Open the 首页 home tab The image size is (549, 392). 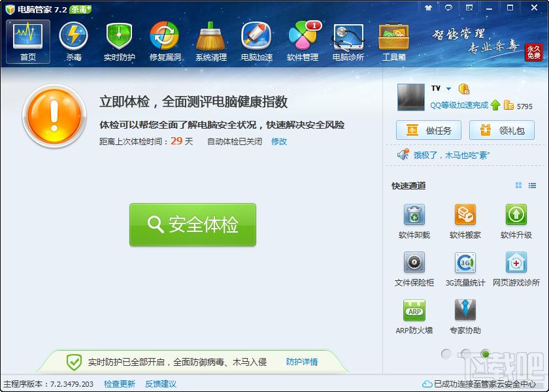coord(28,42)
